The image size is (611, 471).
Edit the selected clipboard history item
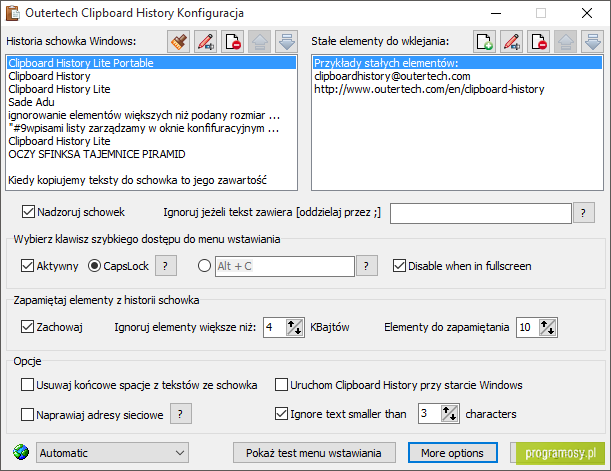(205, 41)
